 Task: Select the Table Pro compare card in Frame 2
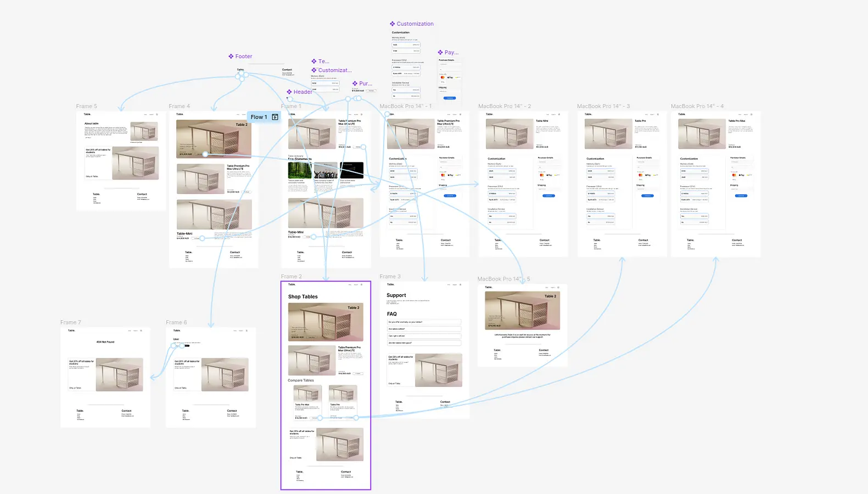343,403
